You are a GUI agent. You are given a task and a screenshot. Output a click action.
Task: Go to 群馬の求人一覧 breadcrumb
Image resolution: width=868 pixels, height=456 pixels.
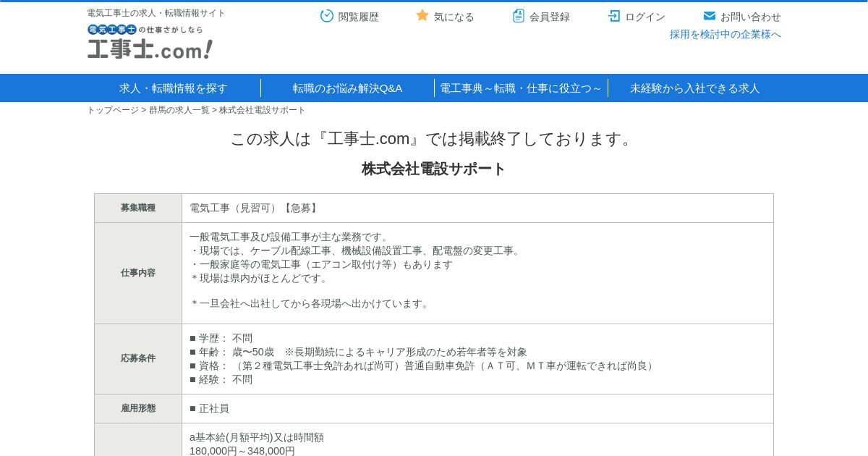(179, 110)
